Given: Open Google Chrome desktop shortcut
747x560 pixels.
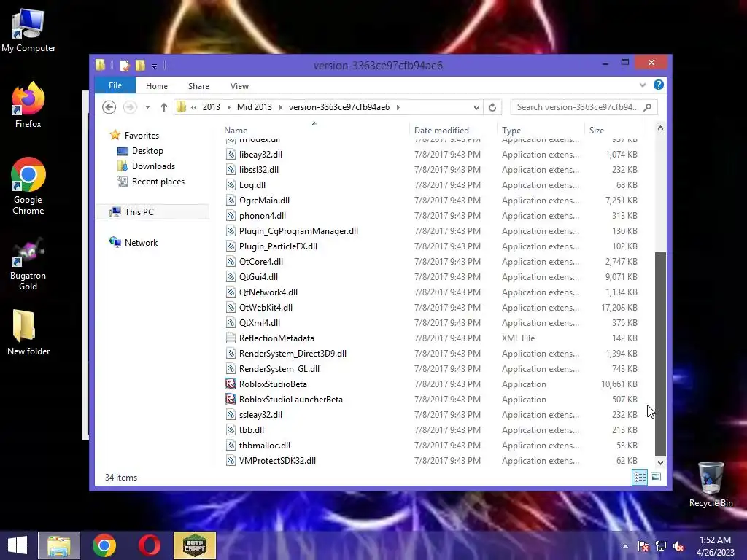Looking at the screenshot, I should pyautogui.click(x=28, y=186).
